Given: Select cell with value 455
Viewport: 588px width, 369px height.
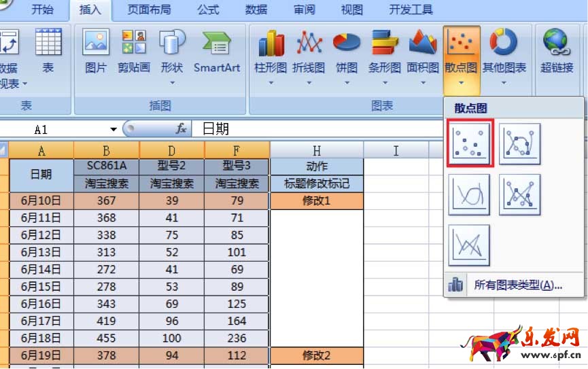Looking at the screenshot, I should [x=107, y=338].
